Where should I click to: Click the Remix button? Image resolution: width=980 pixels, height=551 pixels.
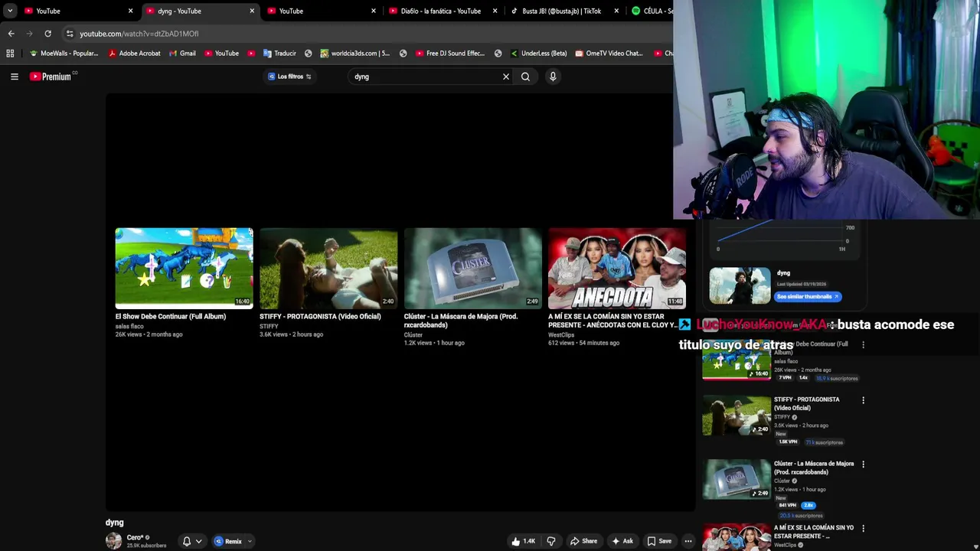(x=229, y=541)
